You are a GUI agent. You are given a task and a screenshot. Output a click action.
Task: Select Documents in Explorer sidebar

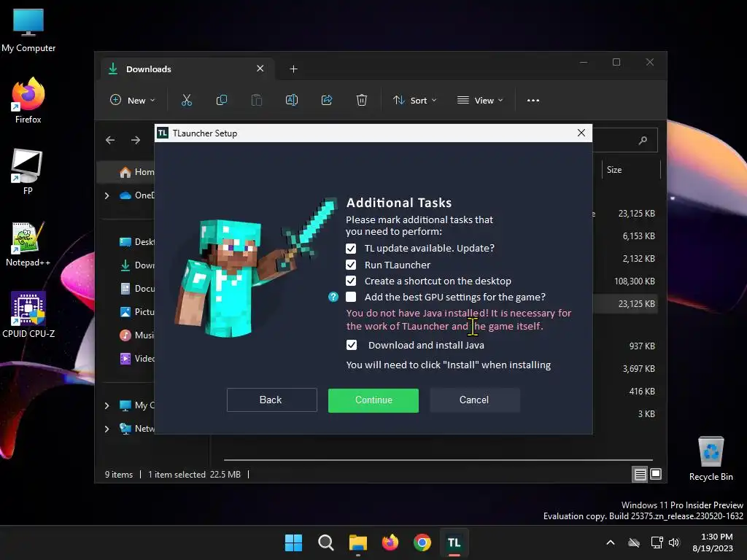click(136, 289)
